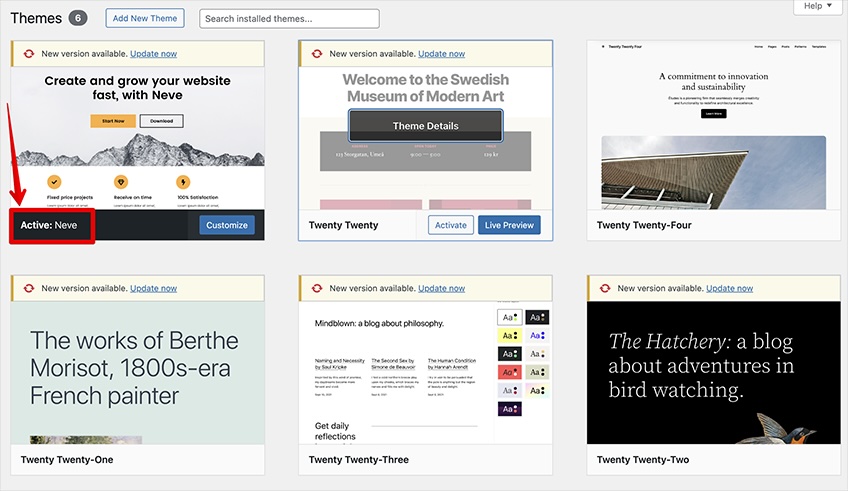This screenshot has width=848, height=491.
Task: Open the Twenty Twenty-One theme thumbnail
Action: click(x=138, y=373)
